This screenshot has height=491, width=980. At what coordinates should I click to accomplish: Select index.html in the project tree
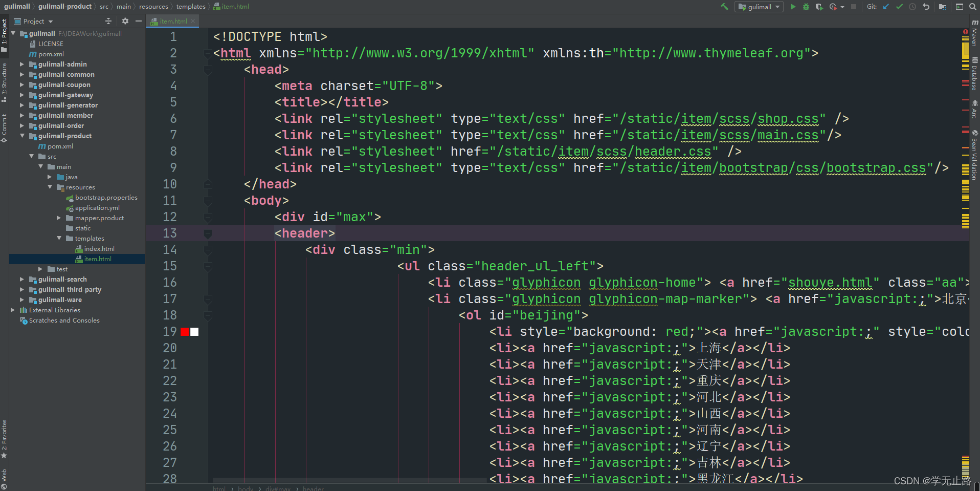click(99, 249)
